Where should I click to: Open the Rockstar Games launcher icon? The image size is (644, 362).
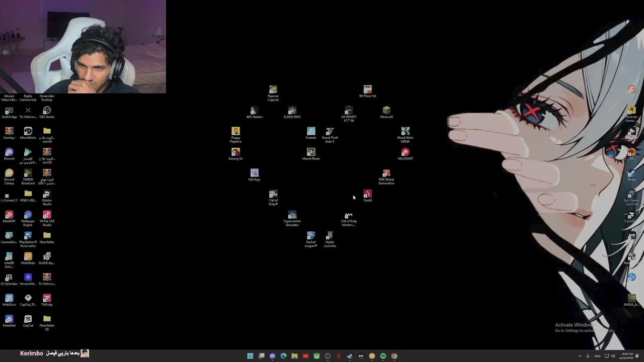[631, 114]
